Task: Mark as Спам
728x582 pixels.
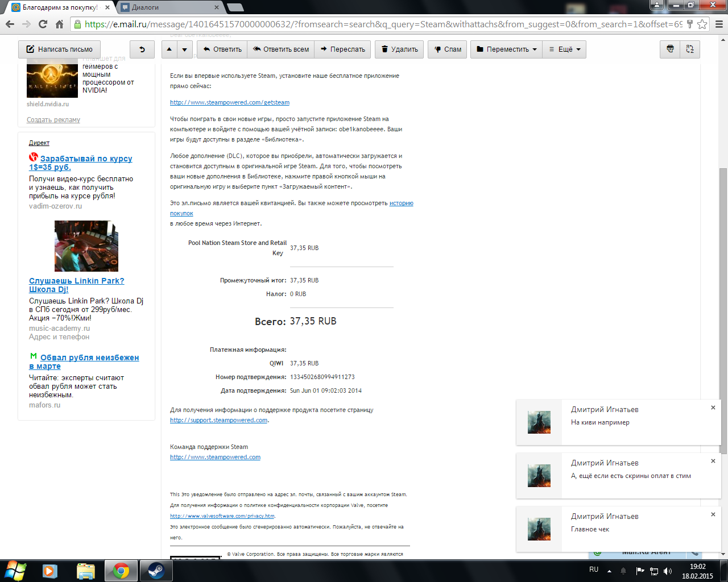Action: tap(448, 49)
